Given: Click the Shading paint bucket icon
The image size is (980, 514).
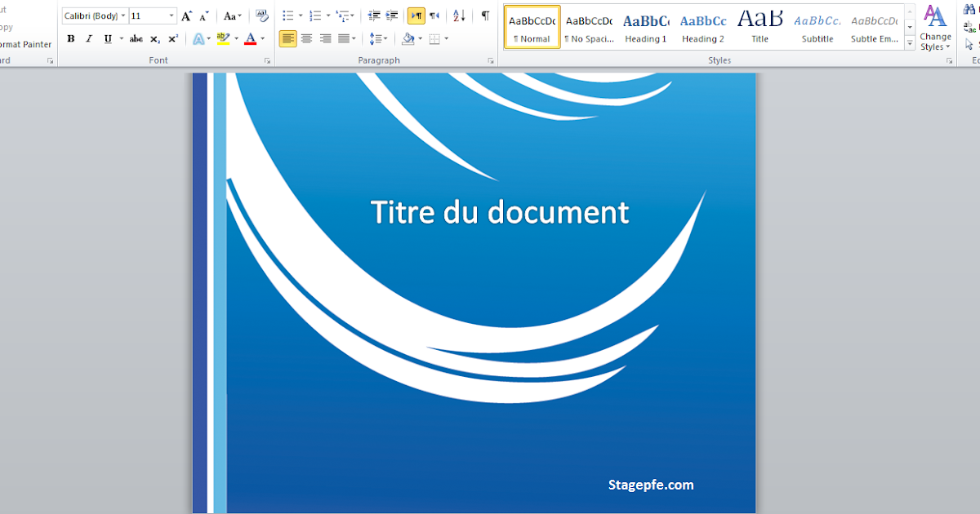Looking at the screenshot, I should click(x=408, y=38).
